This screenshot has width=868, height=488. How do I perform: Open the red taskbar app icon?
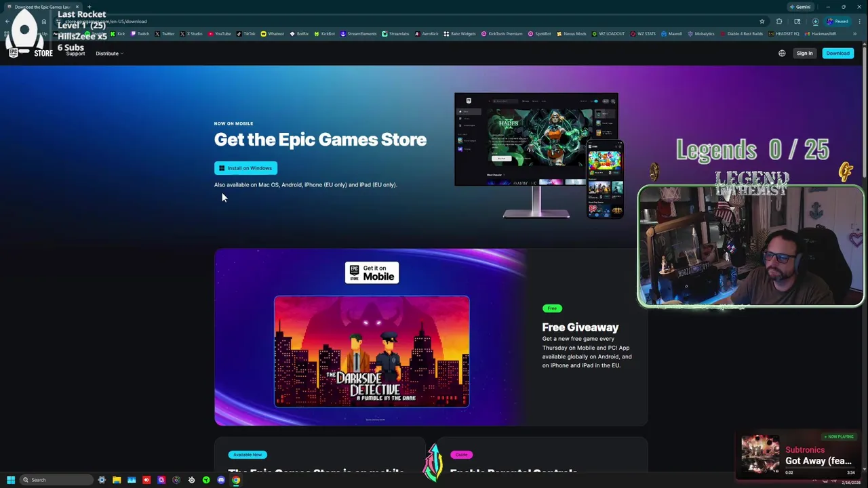click(x=146, y=480)
